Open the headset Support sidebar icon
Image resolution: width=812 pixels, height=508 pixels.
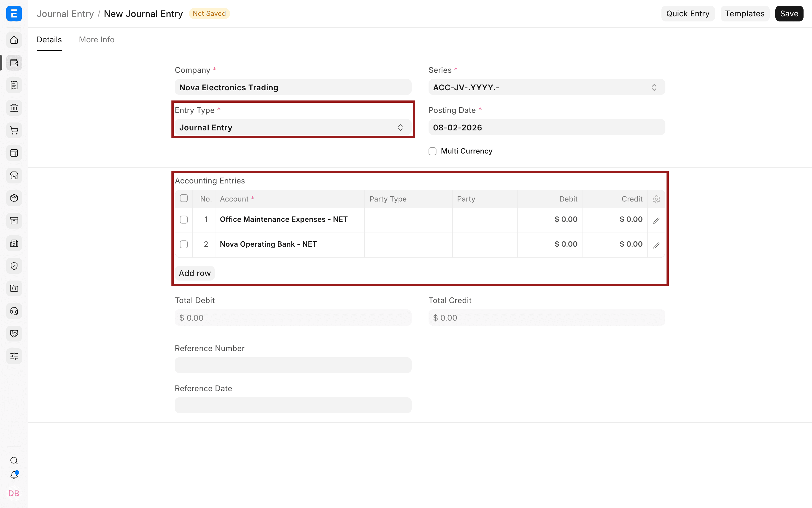pyautogui.click(x=14, y=311)
